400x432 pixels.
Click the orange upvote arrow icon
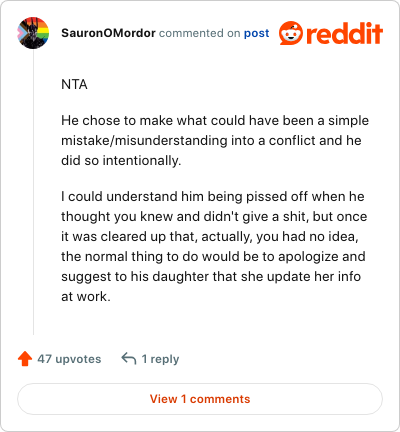[x=25, y=359]
